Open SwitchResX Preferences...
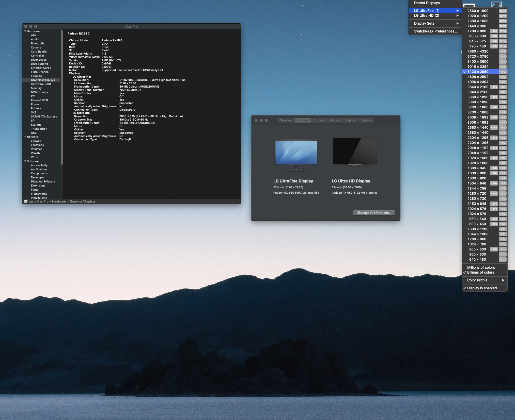 (x=435, y=31)
